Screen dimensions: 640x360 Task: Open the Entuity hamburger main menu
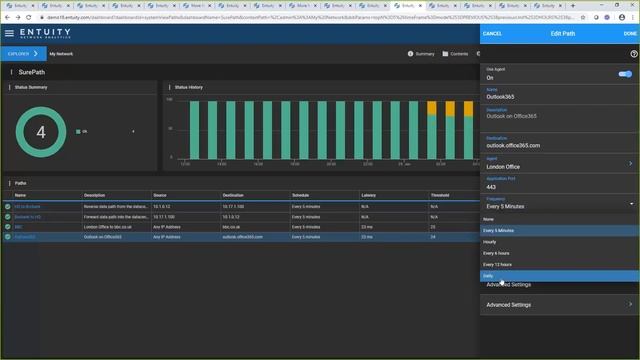9,33
